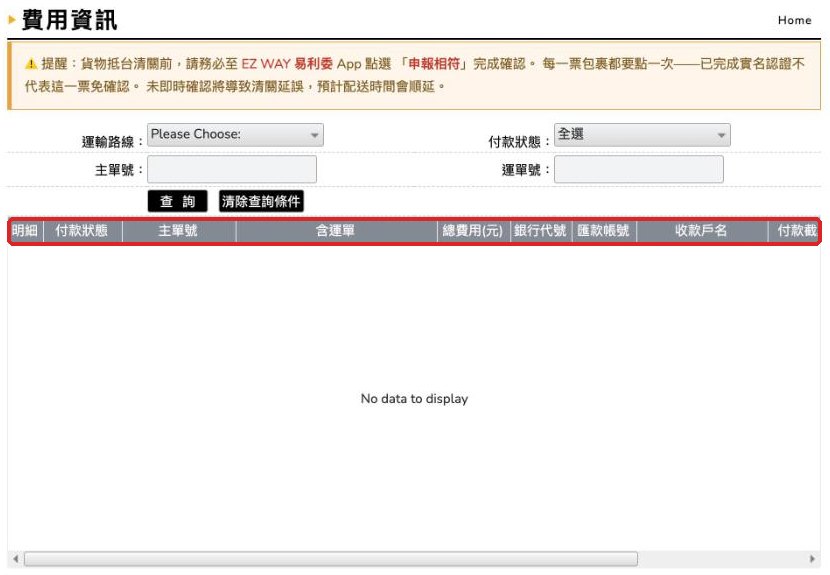
Task: Click the red 申報相符 text
Action: tap(434, 64)
